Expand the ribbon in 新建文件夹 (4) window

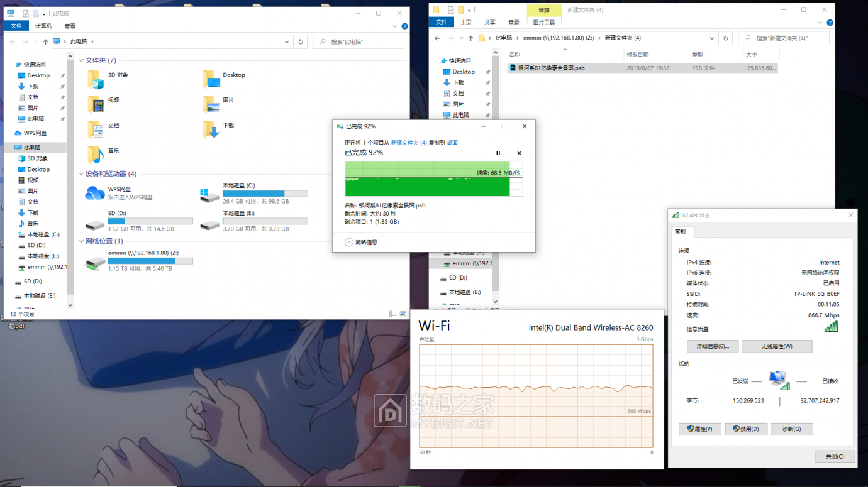(x=821, y=22)
